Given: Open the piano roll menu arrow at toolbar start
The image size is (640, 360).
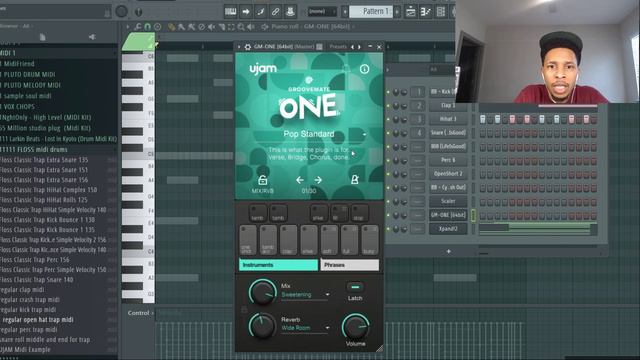Looking at the screenshot, I should [x=128, y=27].
